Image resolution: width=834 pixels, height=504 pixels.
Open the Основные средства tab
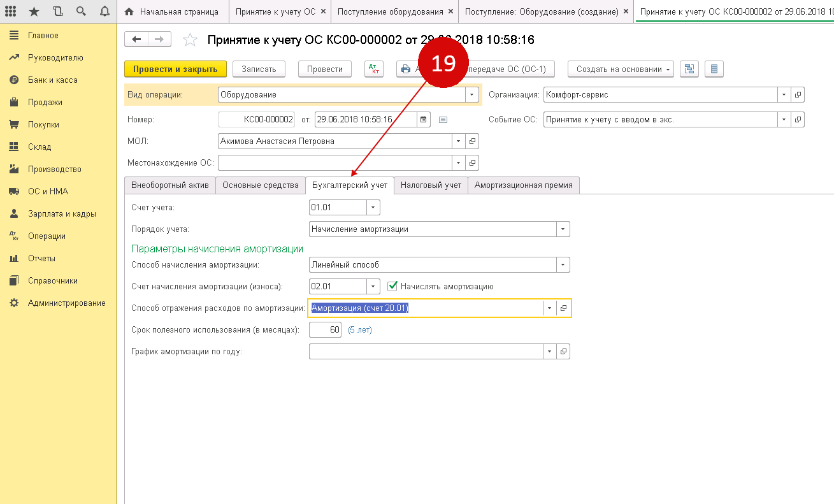tap(260, 185)
